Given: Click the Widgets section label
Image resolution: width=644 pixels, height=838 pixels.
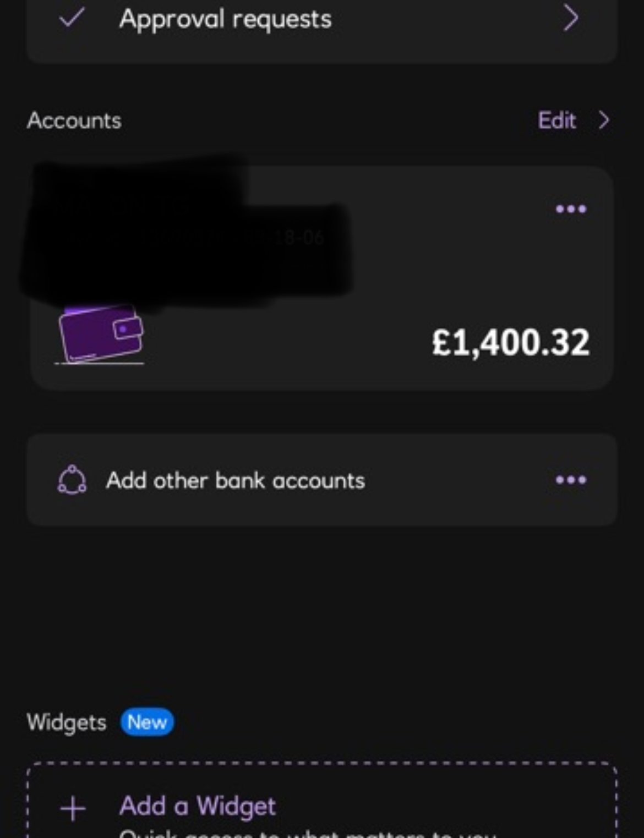Looking at the screenshot, I should coord(67,722).
